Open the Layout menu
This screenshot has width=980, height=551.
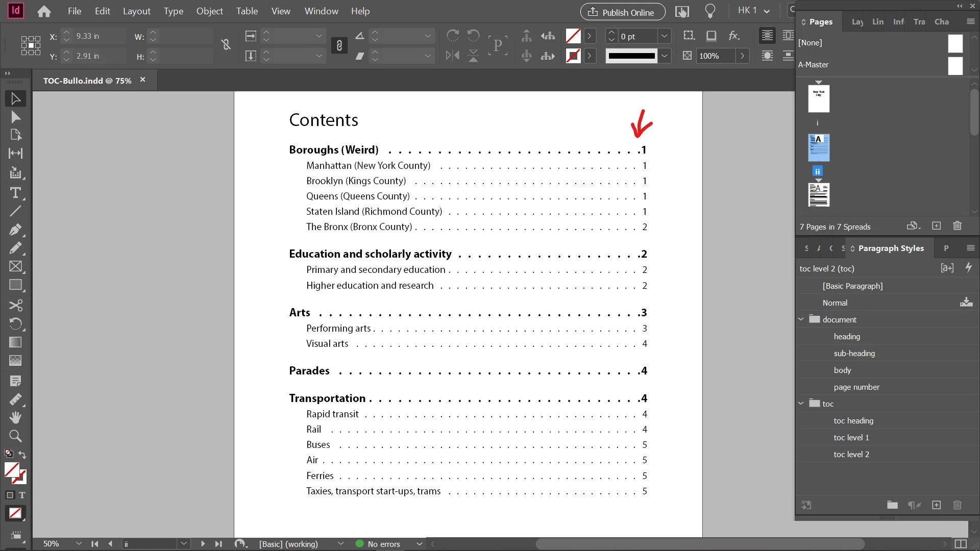click(x=136, y=11)
